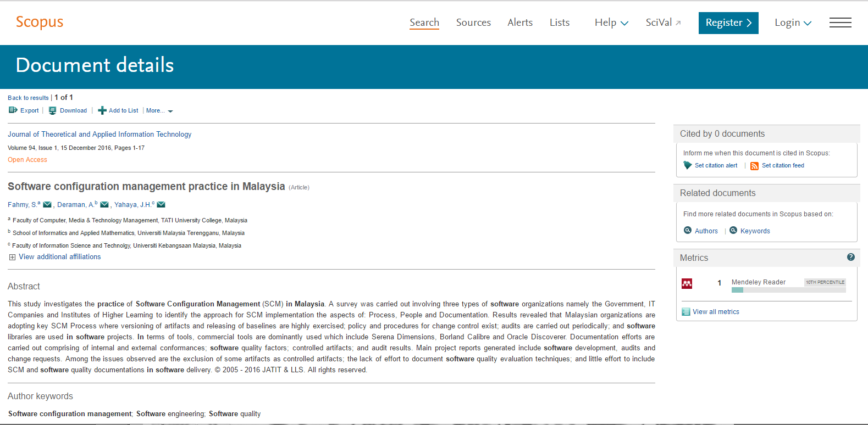Click the envelope icon beside Deraman, A.

(104, 205)
